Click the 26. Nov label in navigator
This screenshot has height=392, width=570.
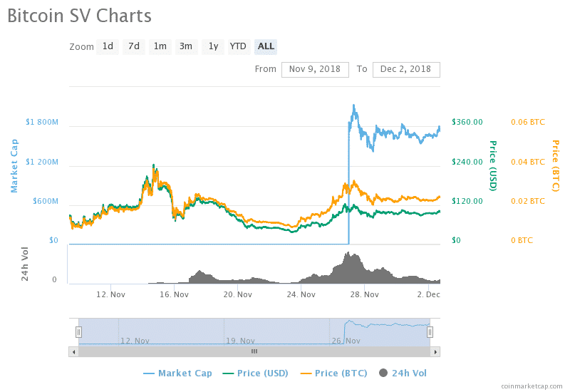click(346, 341)
